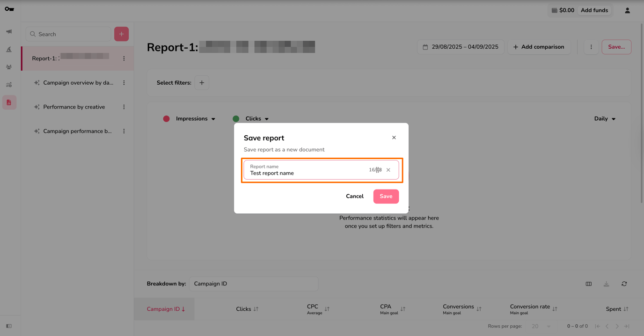
Task: Collapse the sidebar using the bottom-left icon
Action: click(x=9, y=326)
